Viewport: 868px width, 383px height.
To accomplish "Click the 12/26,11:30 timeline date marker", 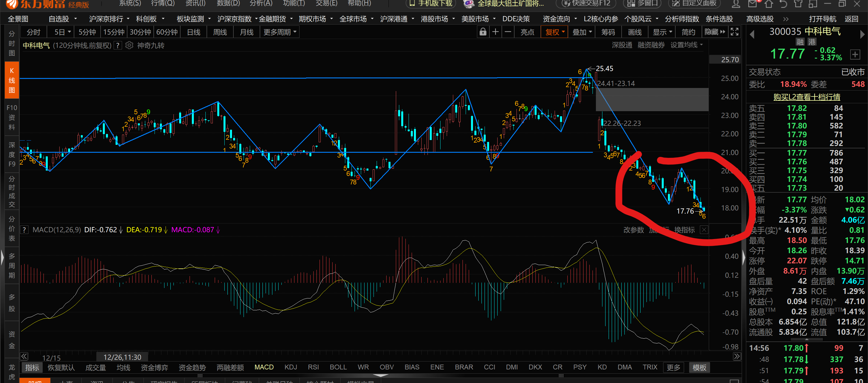I will point(122,357).
